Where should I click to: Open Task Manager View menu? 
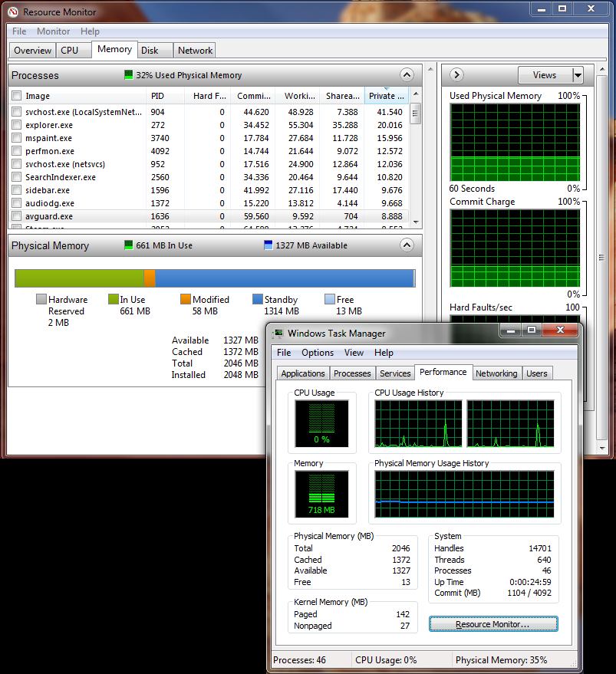pyautogui.click(x=354, y=353)
